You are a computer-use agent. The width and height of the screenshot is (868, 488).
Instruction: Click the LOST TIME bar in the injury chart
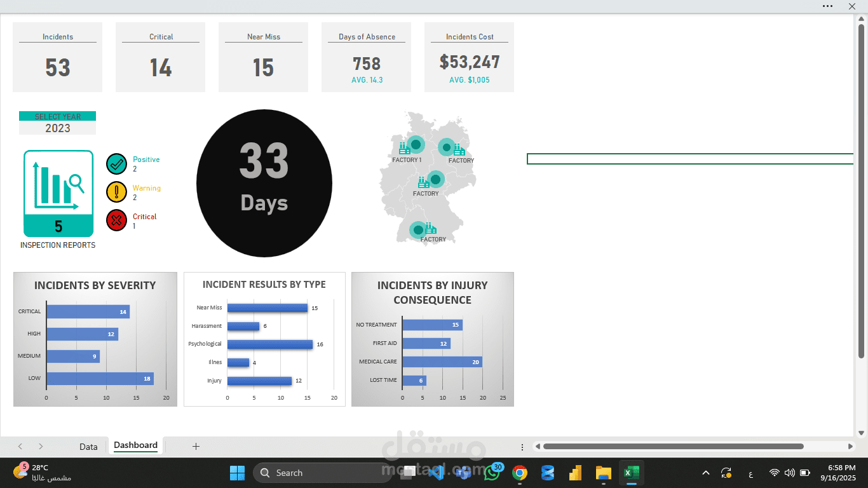(x=414, y=380)
